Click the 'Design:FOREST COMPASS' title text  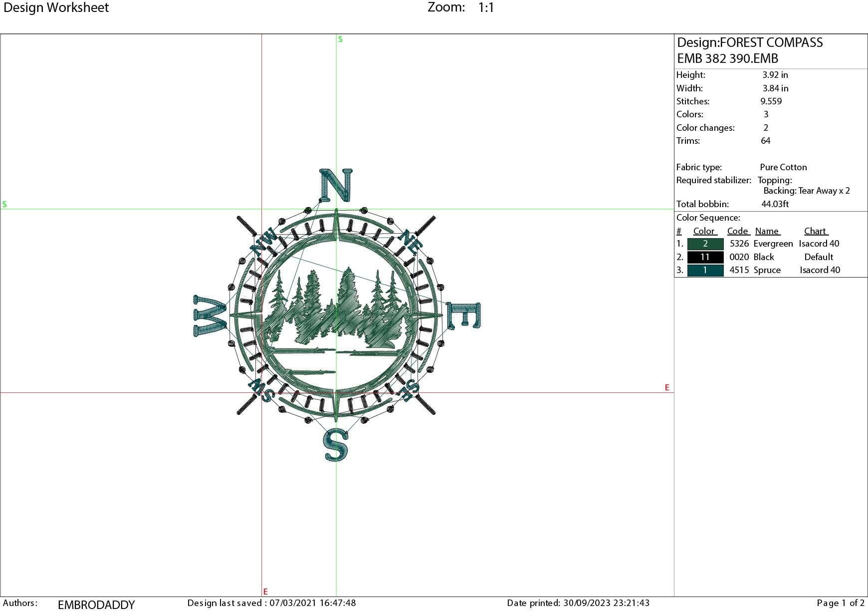point(750,42)
